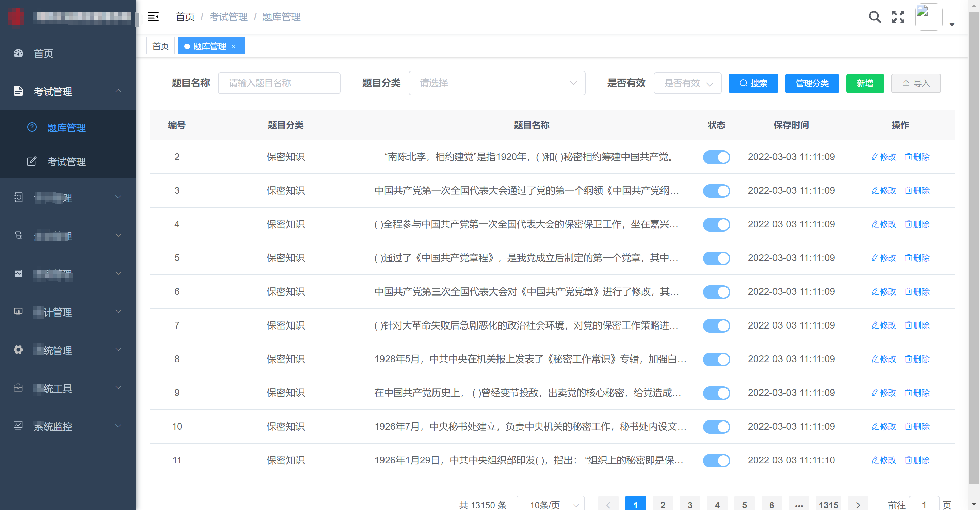980x510 pixels.
Task: Click 首页 breadcrumb link
Action: click(x=185, y=17)
